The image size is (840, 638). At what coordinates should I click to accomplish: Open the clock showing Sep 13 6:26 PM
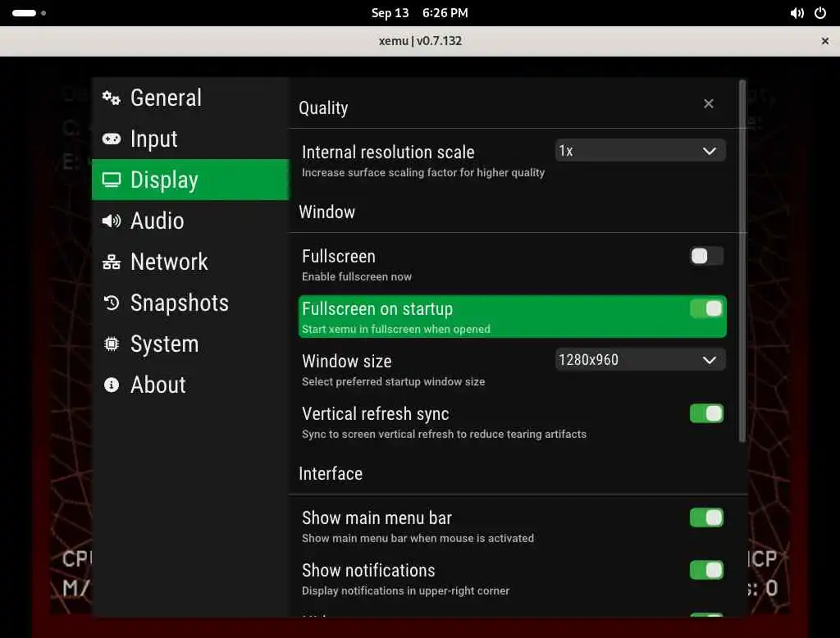(419, 13)
